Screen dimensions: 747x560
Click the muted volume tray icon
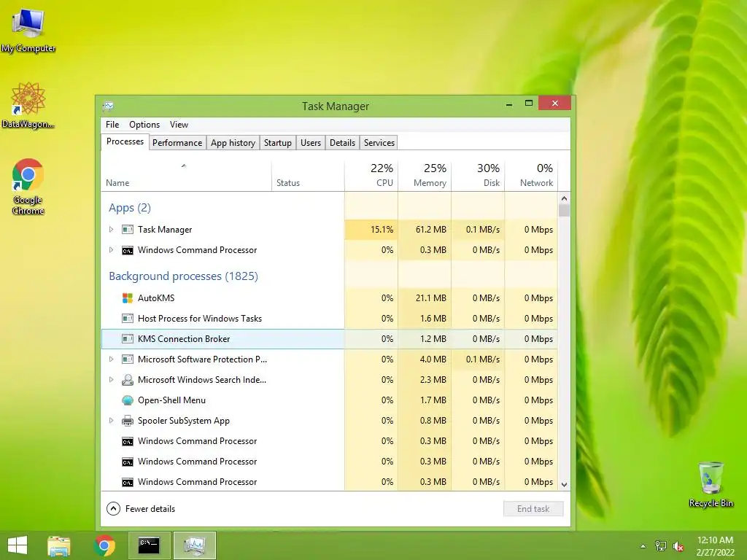pyautogui.click(x=678, y=546)
